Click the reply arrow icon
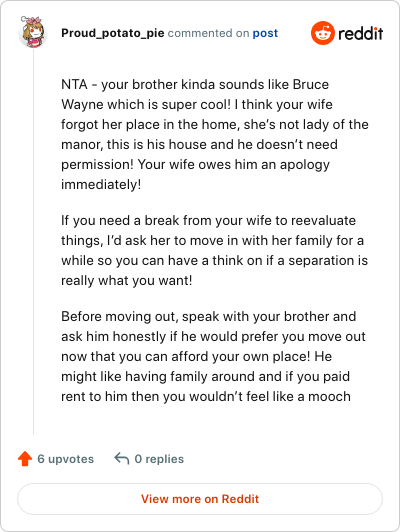Screen dimensions: 400x532 click(x=122, y=458)
